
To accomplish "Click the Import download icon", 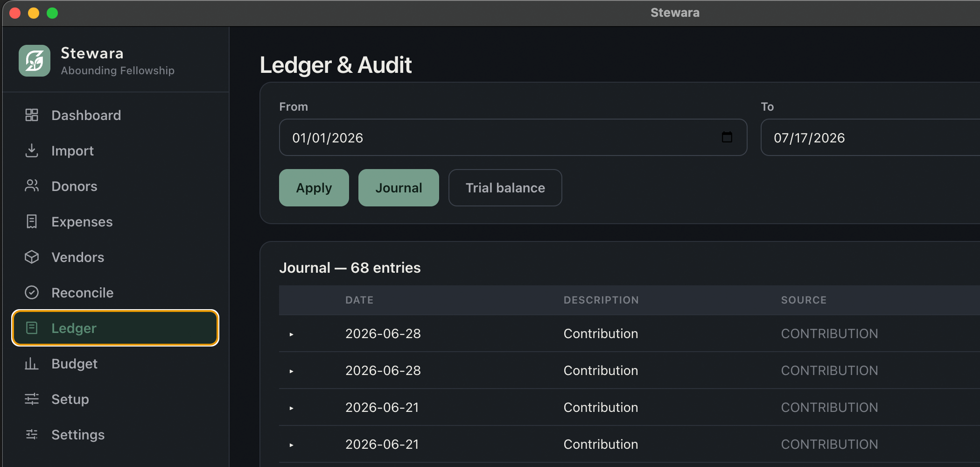I will tap(32, 150).
